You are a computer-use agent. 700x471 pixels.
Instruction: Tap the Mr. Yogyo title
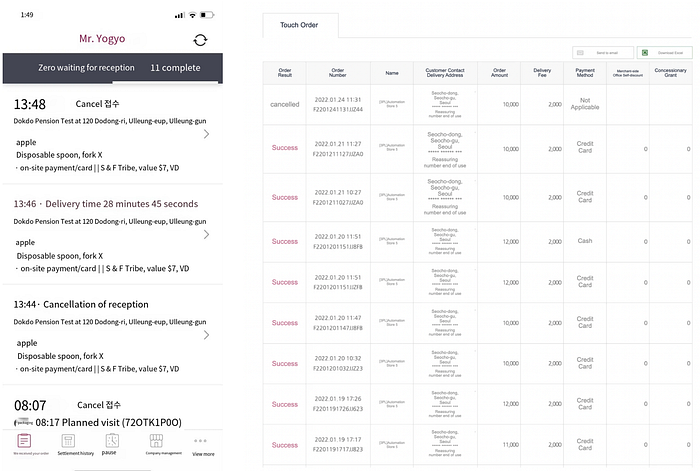click(102, 39)
